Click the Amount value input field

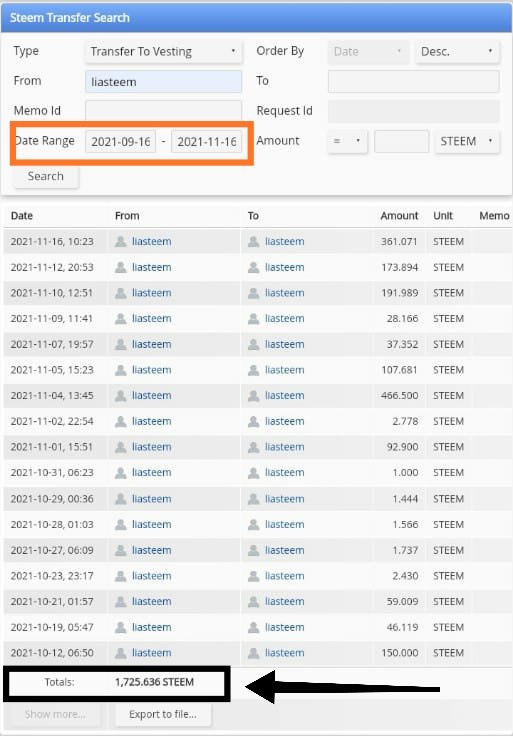401,141
